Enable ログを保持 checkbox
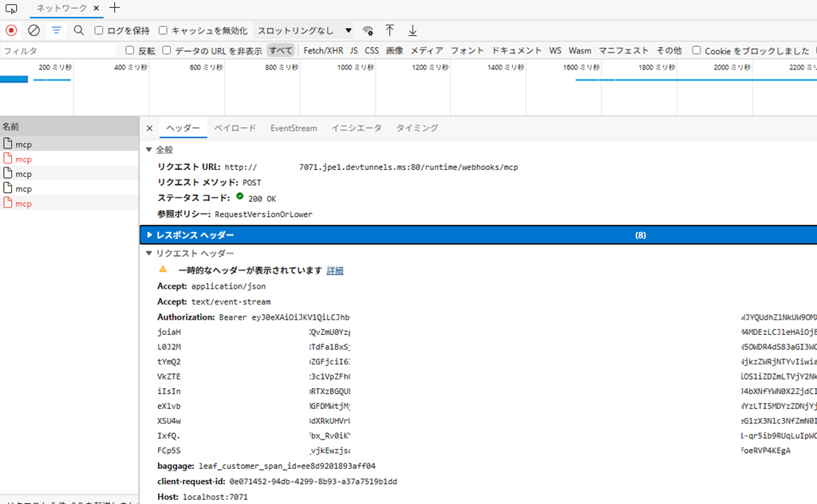Image resolution: width=817 pixels, height=504 pixels. [98, 31]
